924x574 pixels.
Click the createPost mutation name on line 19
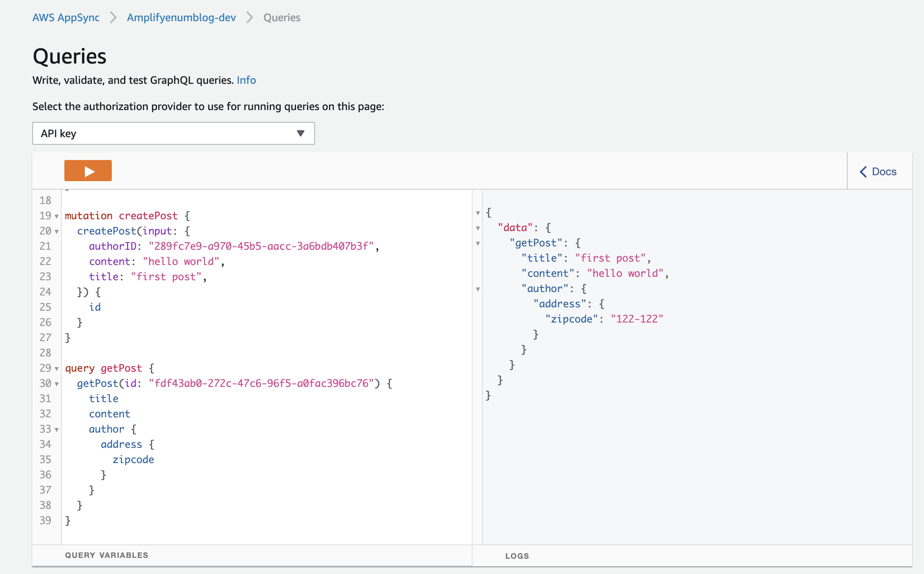pos(148,215)
